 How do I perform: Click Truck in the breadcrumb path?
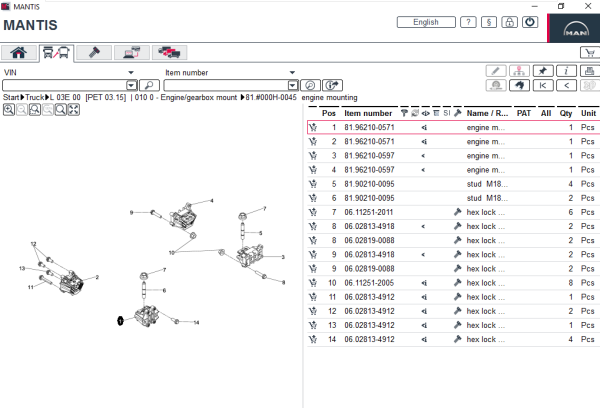click(x=34, y=98)
